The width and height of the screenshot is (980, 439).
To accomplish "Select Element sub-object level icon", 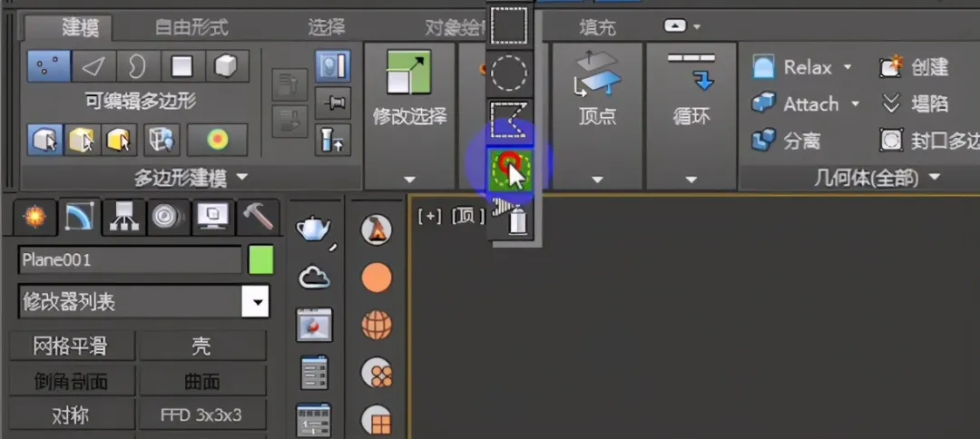I will (228, 66).
